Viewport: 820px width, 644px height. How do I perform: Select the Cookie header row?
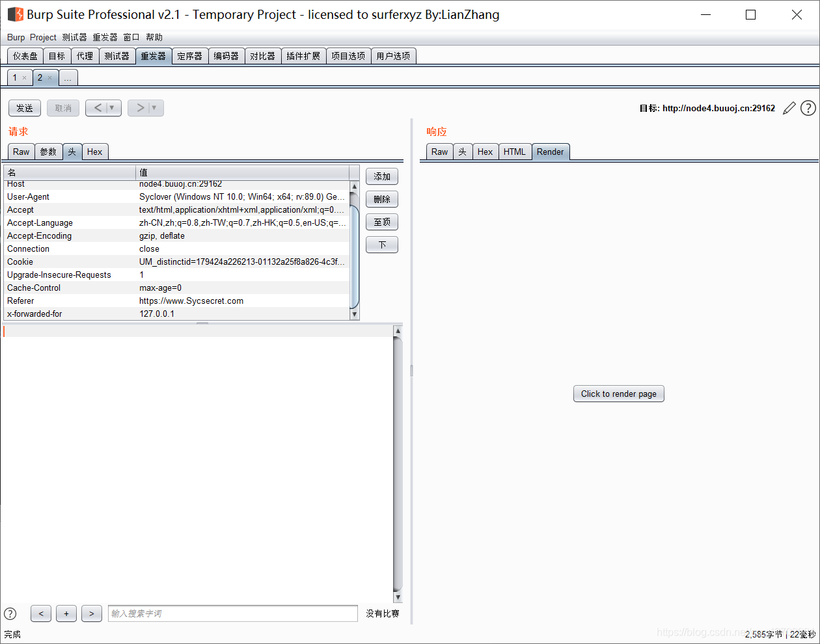[x=176, y=262]
